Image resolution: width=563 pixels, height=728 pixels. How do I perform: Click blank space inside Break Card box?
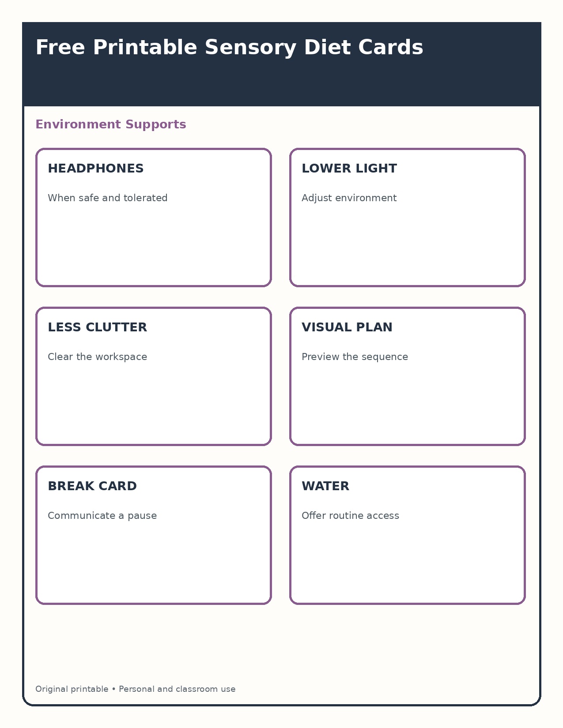(153, 565)
